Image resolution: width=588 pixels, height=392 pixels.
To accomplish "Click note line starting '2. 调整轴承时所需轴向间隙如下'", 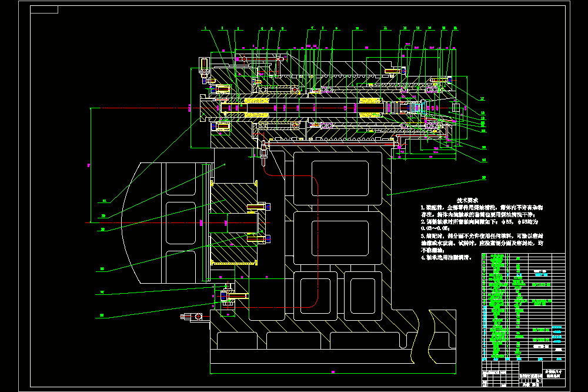I will pos(479,222).
